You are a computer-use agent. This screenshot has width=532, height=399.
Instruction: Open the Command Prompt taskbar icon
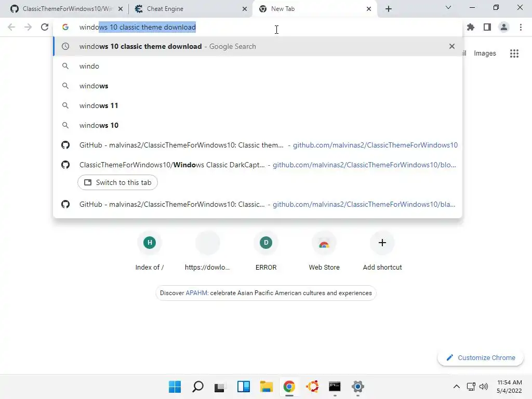335,387
